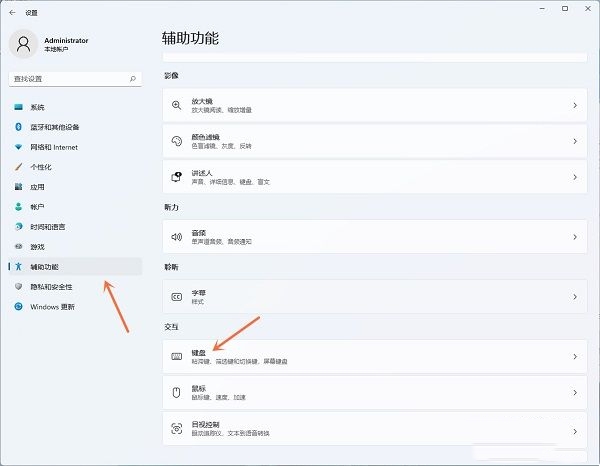Click the 放大镜 magnifier icon
The width and height of the screenshot is (600, 466).
176,105
